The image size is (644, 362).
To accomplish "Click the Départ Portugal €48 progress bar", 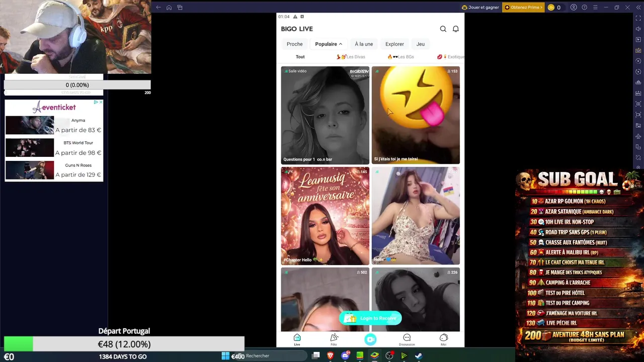I will [124, 344].
